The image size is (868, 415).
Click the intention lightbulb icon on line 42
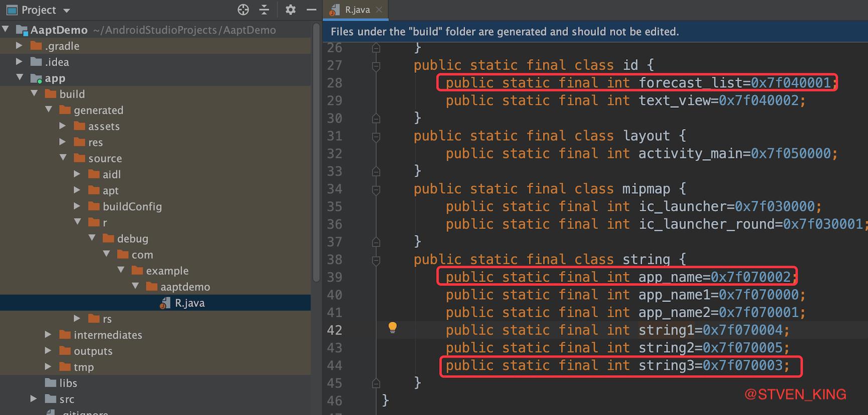coord(393,328)
